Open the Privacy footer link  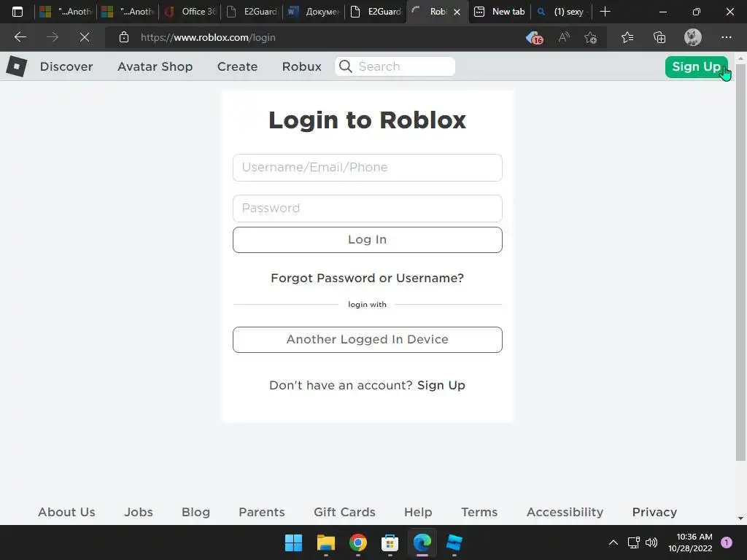[654, 512]
